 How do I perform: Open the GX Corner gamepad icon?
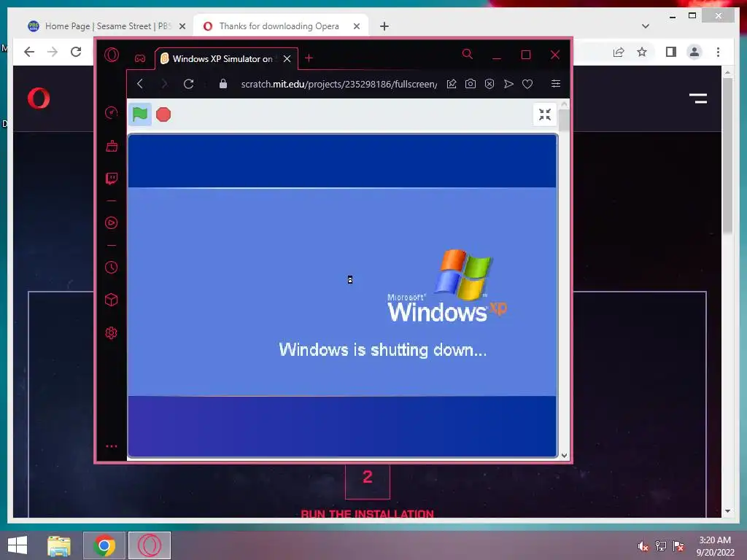[140, 58]
